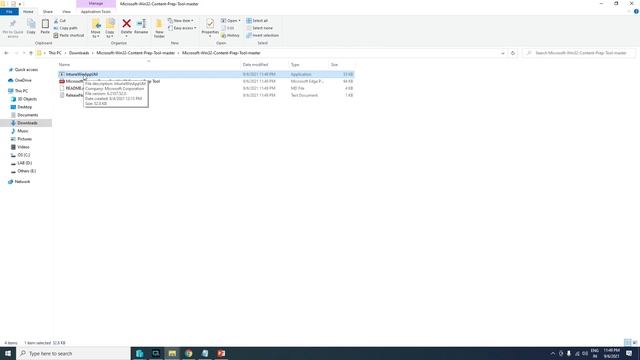Open the Application Tools tab
Image resolution: width=640 pixels, height=360 pixels.
coord(96,11)
